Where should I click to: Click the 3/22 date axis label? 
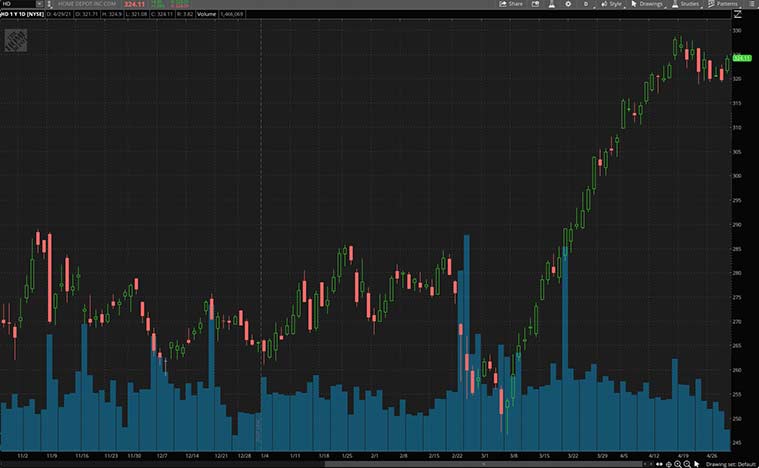(x=573, y=456)
